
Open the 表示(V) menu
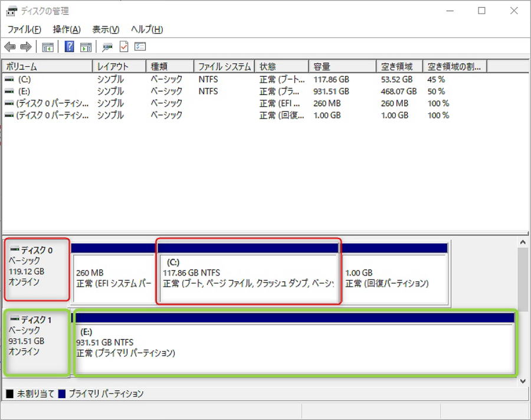point(106,29)
